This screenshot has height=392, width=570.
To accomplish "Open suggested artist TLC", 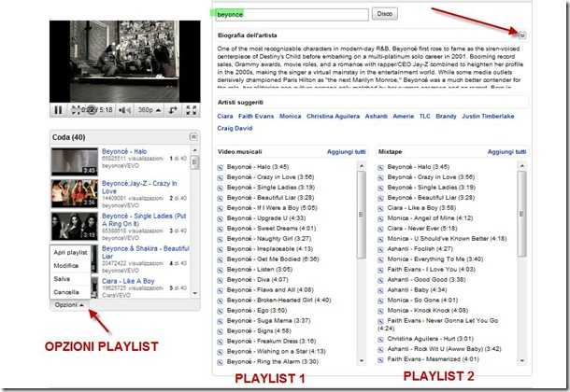I will click(x=424, y=116).
